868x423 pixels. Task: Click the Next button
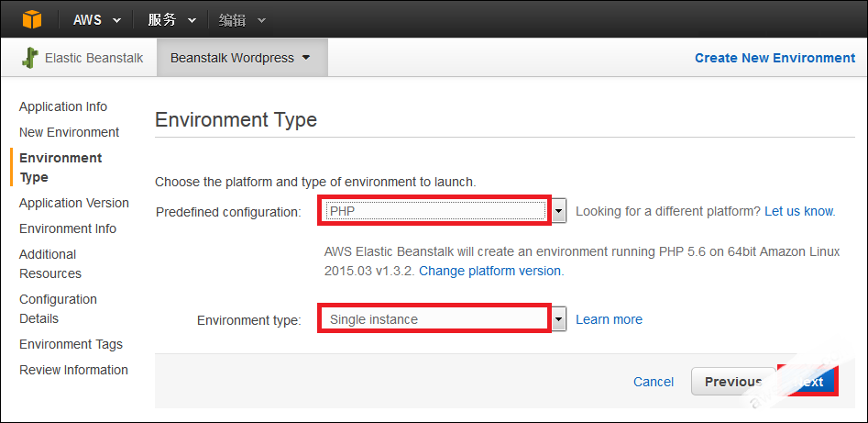point(808,382)
